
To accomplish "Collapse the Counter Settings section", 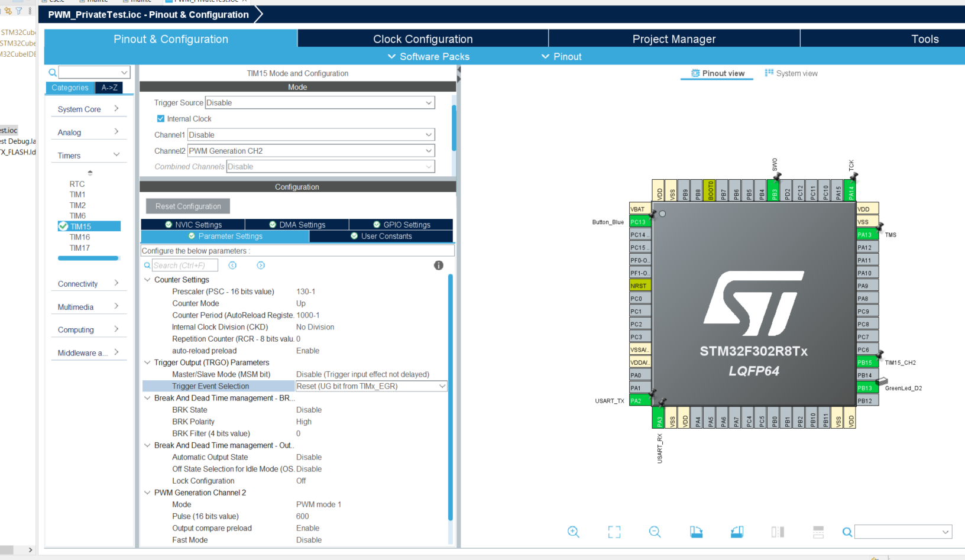I will [x=147, y=279].
